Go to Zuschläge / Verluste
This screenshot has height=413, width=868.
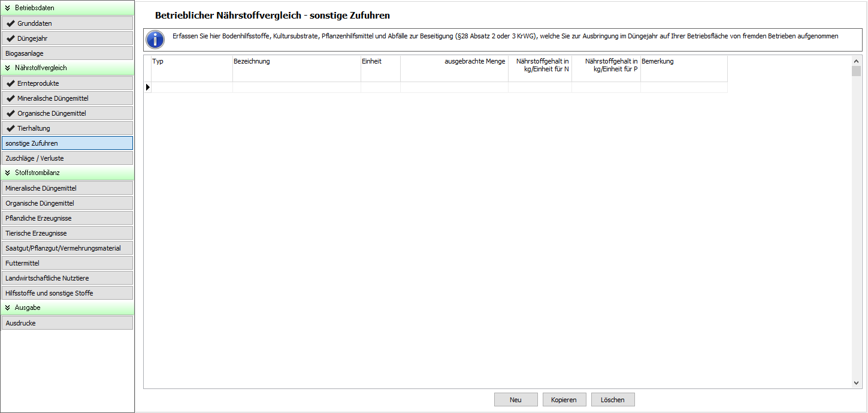click(67, 158)
